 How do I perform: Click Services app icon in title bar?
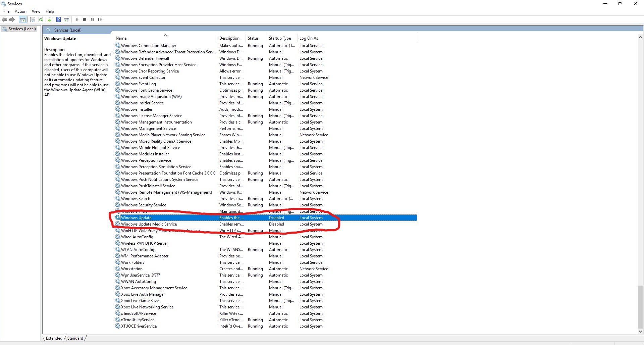[4, 4]
